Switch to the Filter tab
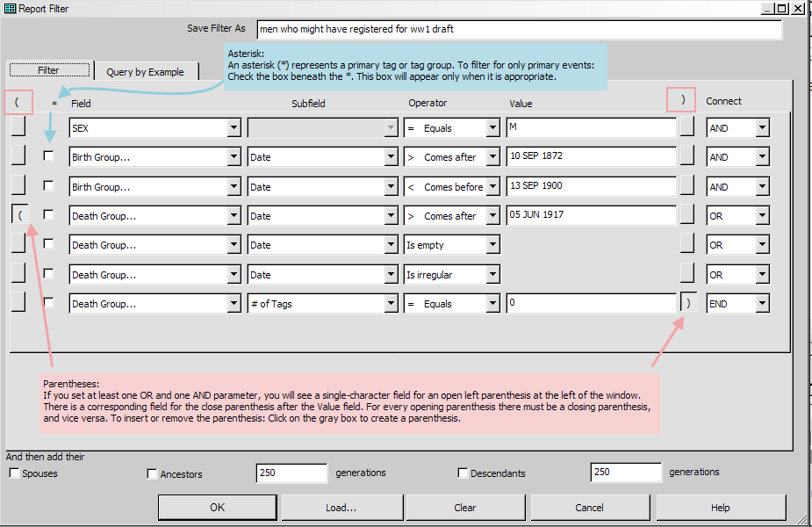This screenshot has height=527, width=812. (x=49, y=70)
